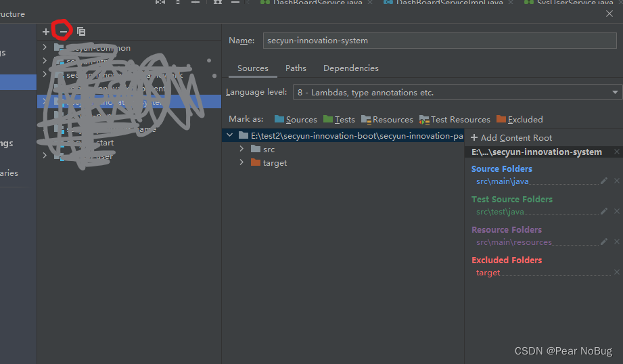The width and height of the screenshot is (623, 364).
Task: Select the E:\test2 content root row
Action: tap(343, 136)
